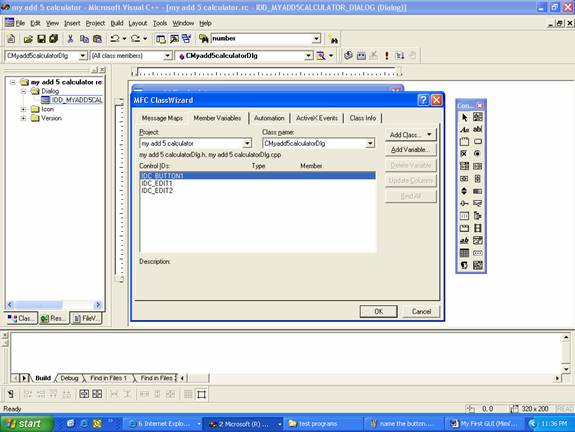Click the Test dialog icon on Dialog toolbar
Image resolution: width=575 pixels, height=432 pixels.
[x=10, y=395]
